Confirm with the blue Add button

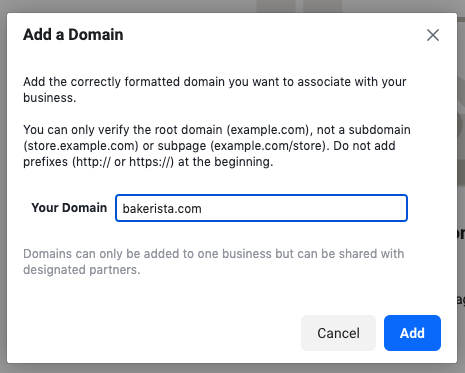coord(412,333)
